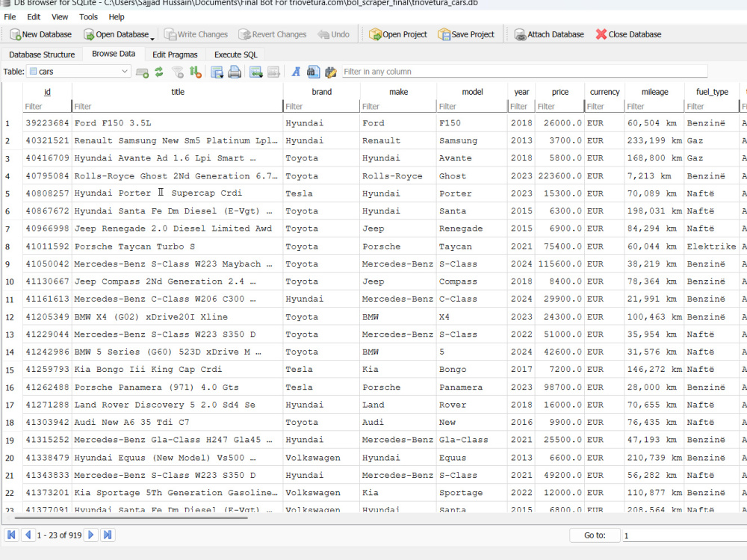Viewport: 747px width, 560px height.
Task: Click the horizontal scrollbar under the table
Action: click(131, 517)
